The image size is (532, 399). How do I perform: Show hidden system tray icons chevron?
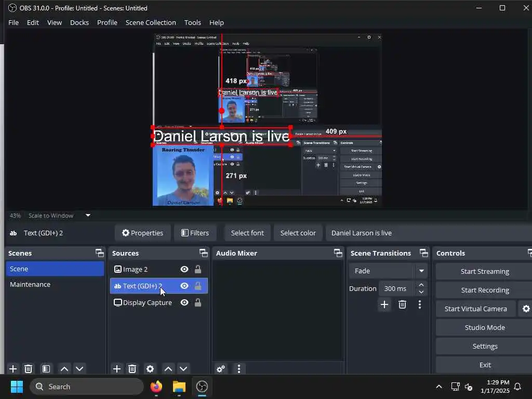click(438, 387)
